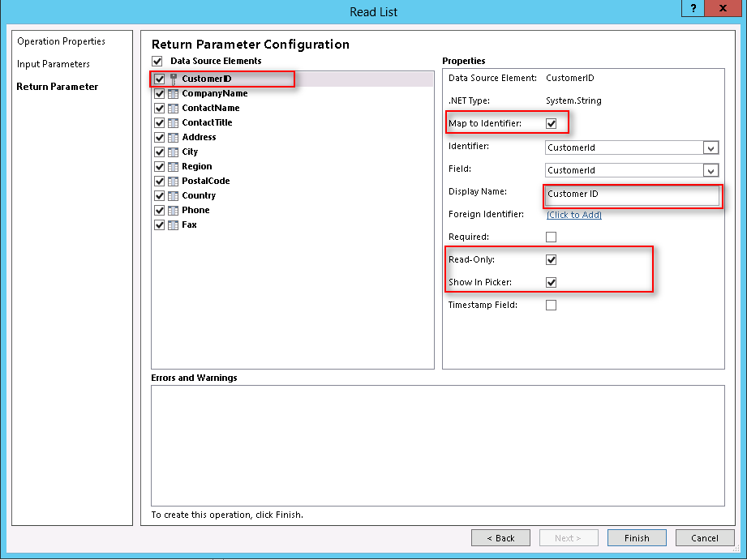Click the Next button
This screenshot has height=560, width=747.
(x=569, y=538)
